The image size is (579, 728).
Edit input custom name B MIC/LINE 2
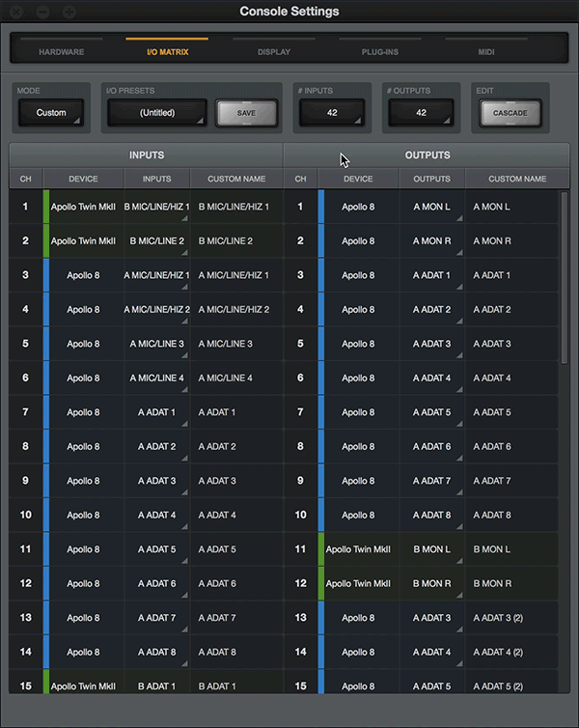click(x=236, y=241)
